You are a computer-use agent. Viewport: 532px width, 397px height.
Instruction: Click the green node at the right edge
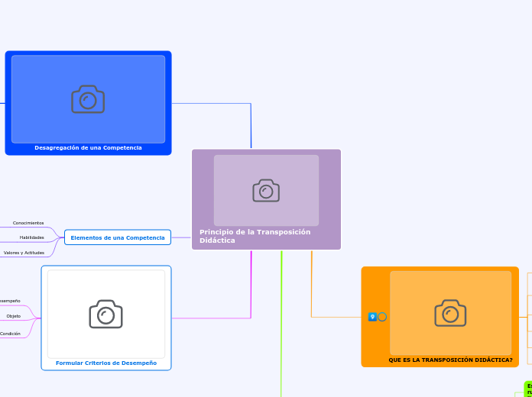pyautogui.click(x=528, y=389)
